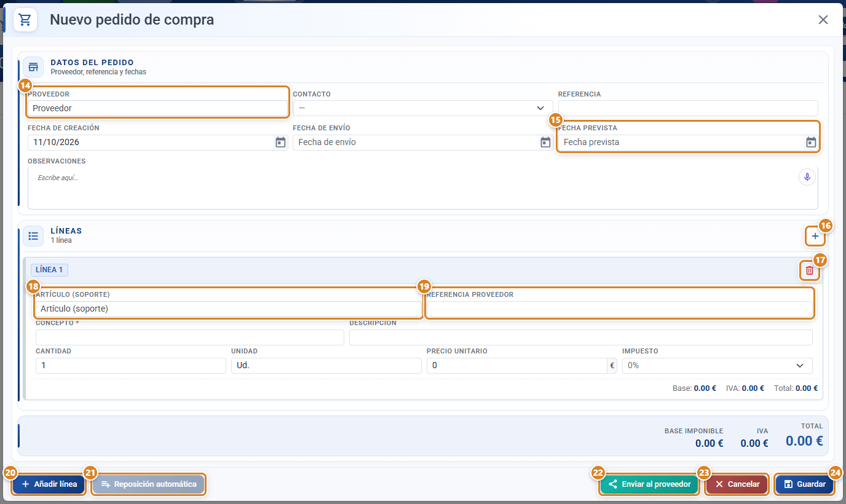846x504 pixels.
Task: Click the Reposición automática button
Action: 148,484
